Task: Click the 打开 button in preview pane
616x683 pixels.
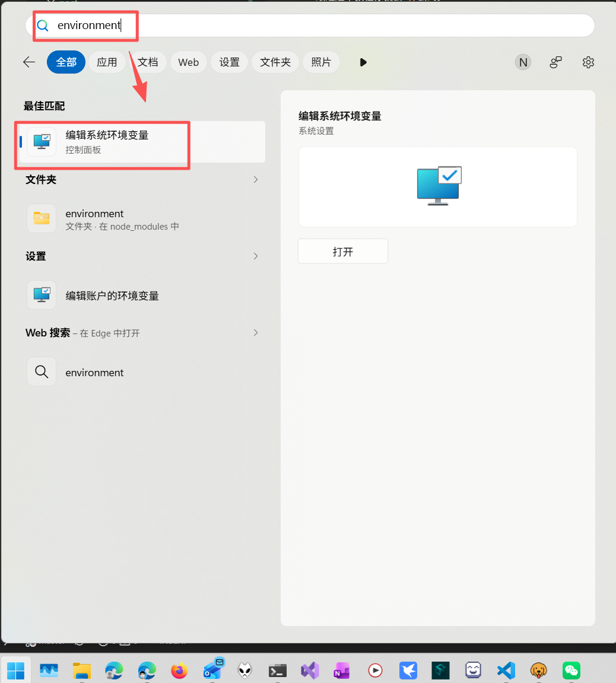Action: click(343, 252)
